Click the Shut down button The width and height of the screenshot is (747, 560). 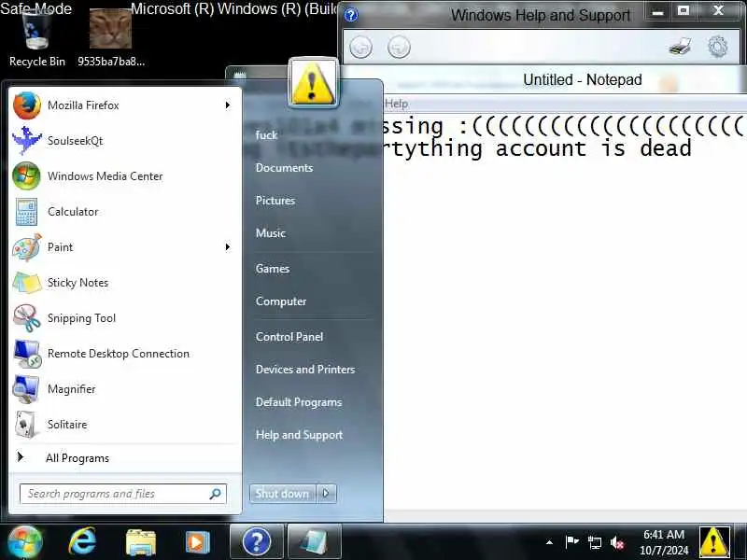pyautogui.click(x=283, y=494)
